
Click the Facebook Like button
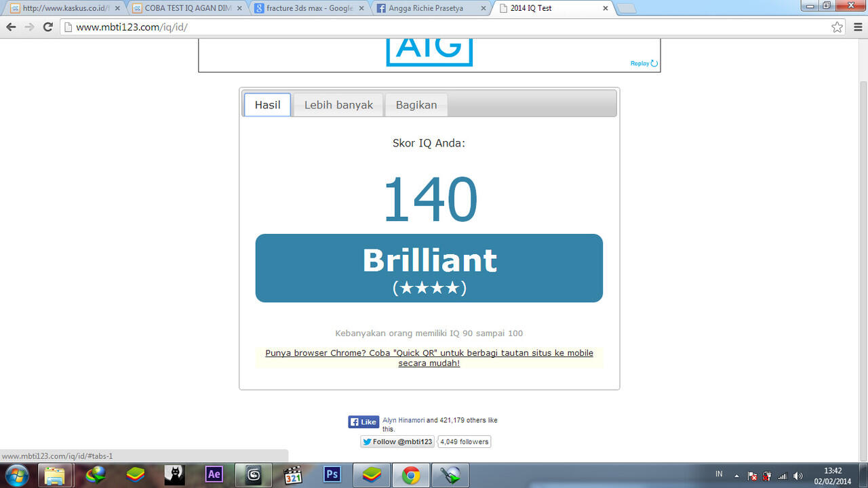(363, 422)
